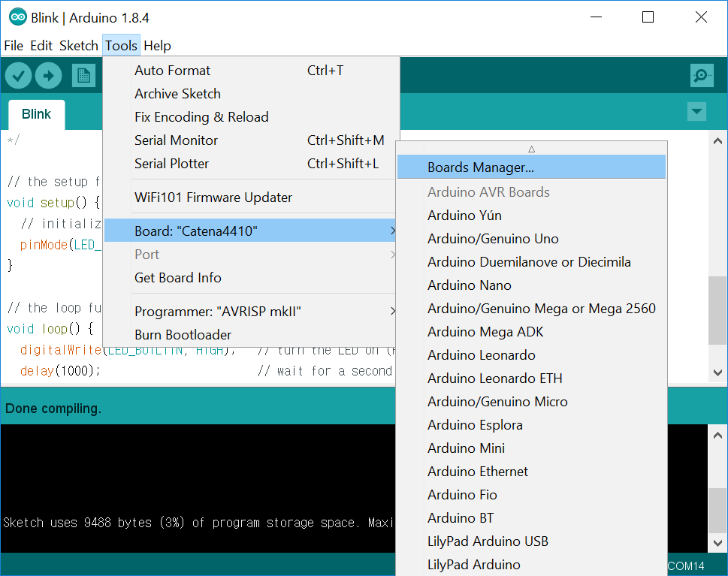Choose Archive Sketch menu entry
The height and width of the screenshot is (576, 728).
tap(251, 94)
